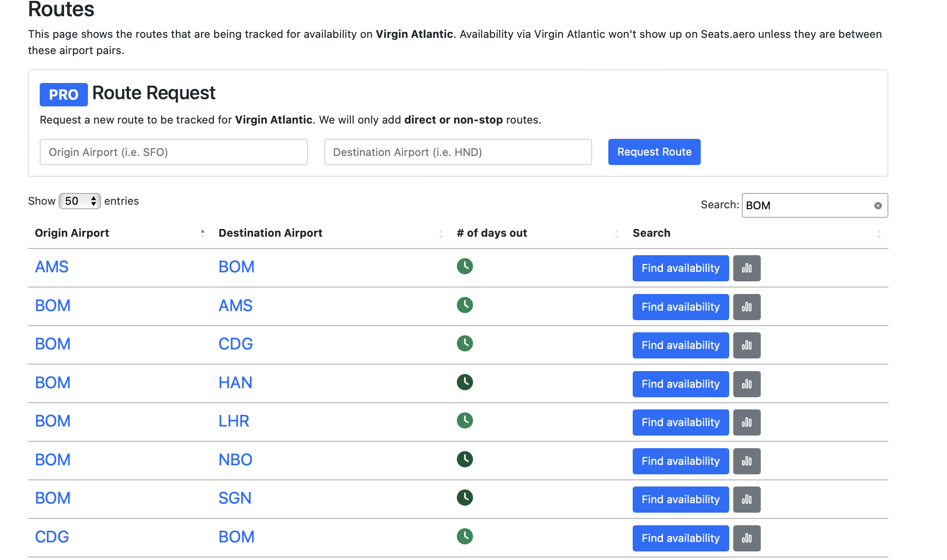The image size is (947, 560).
Task: Open CDG destination airport link
Action: click(235, 344)
